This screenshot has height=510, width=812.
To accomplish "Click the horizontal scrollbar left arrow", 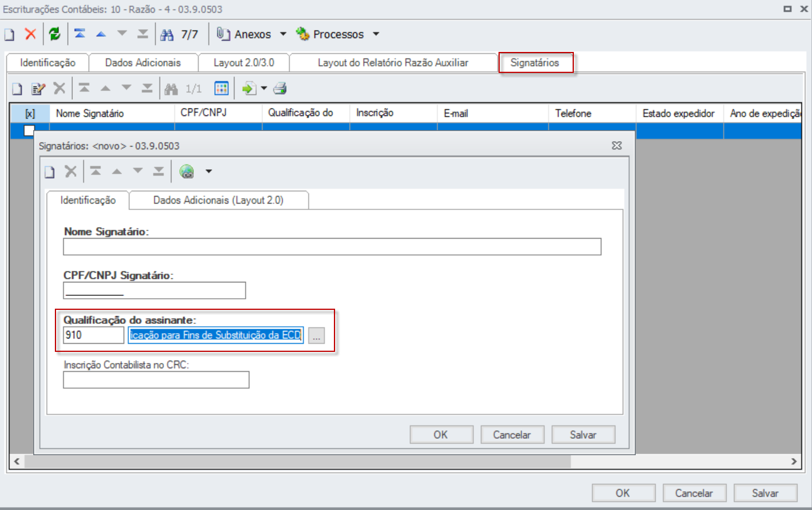I will [x=16, y=462].
